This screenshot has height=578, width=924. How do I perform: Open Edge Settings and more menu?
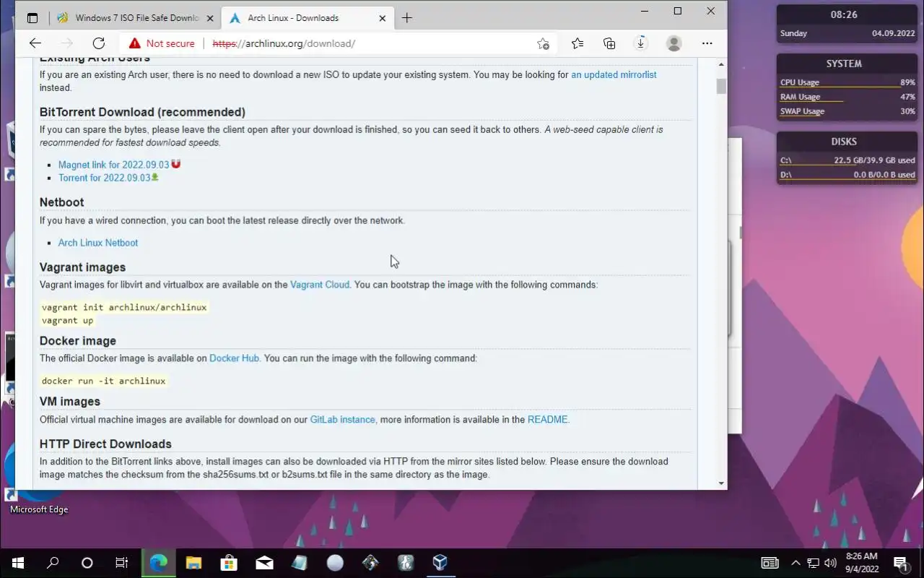pyautogui.click(x=707, y=43)
